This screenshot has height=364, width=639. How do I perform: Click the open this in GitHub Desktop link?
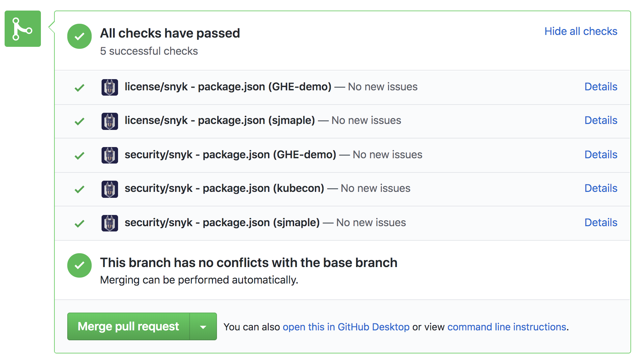346,327
